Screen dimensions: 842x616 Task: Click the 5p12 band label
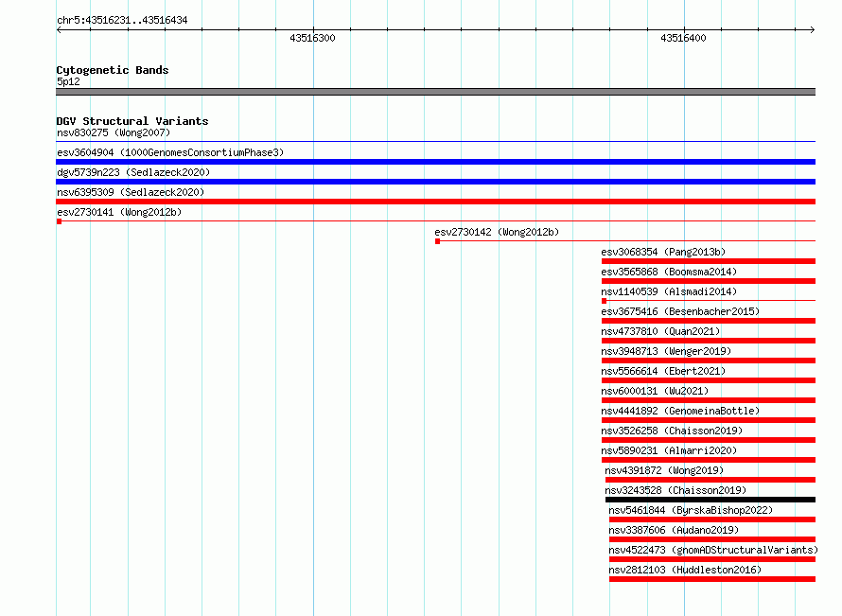click(x=68, y=81)
